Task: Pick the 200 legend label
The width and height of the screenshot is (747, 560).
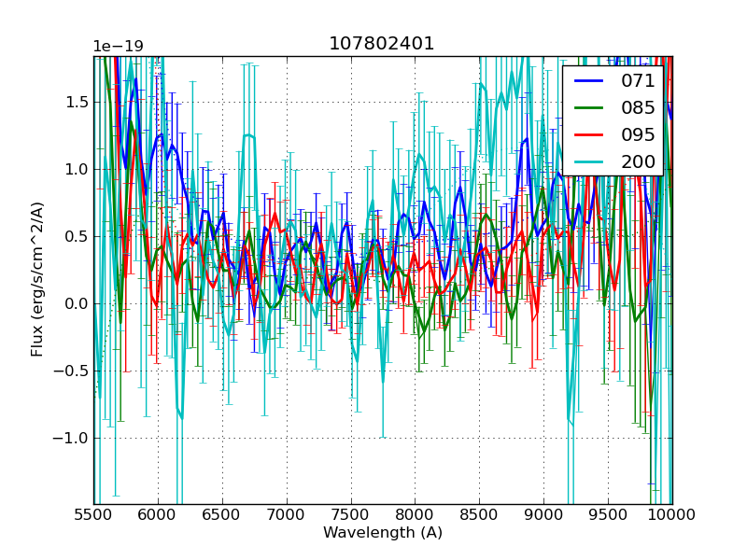Action: click(638, 161)
